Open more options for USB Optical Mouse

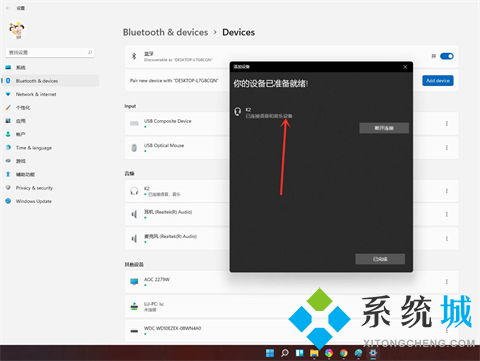[447, 148]
